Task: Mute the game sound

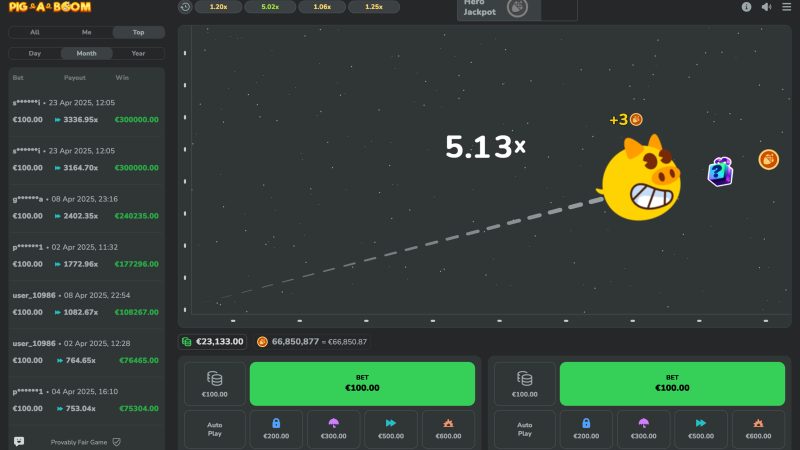Action: [x=766, y=7]
